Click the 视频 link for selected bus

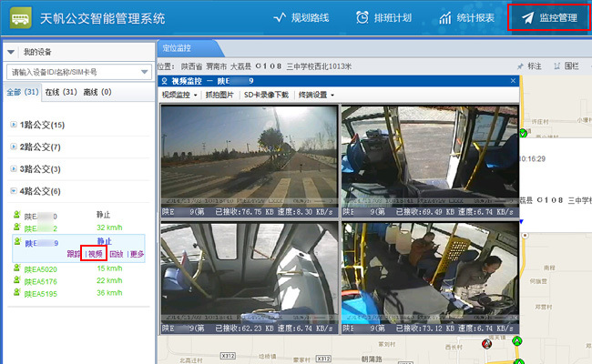[96, 255]
